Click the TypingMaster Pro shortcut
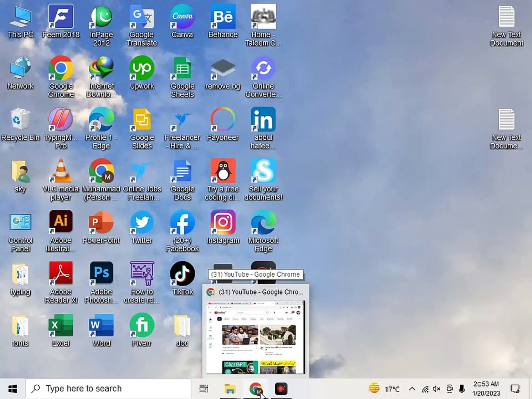This screenshot has width=532, height=399. 61,129
